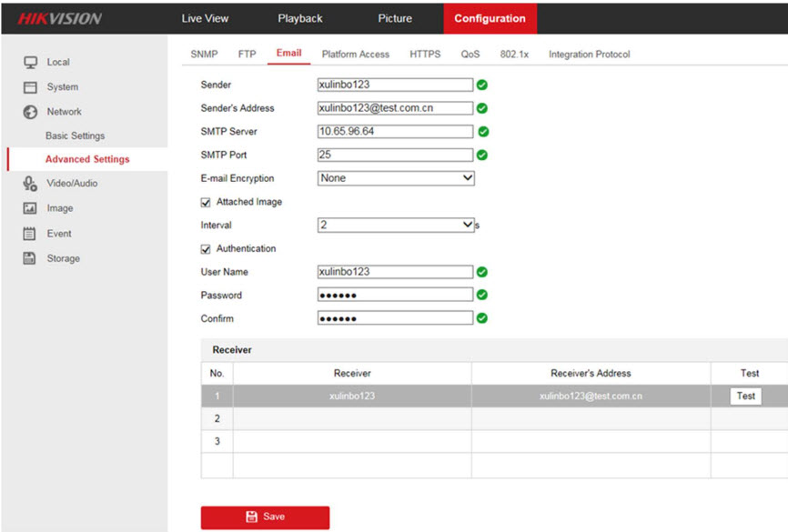Open the E-mail Encryption dropdown
The image size is (788, 532).
[x=396, y=178]
